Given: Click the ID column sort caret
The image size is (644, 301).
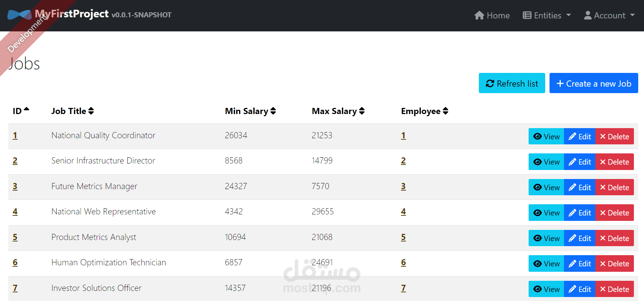Looking at the screenshot, I should pyautogui.click(x=26, y=109).
